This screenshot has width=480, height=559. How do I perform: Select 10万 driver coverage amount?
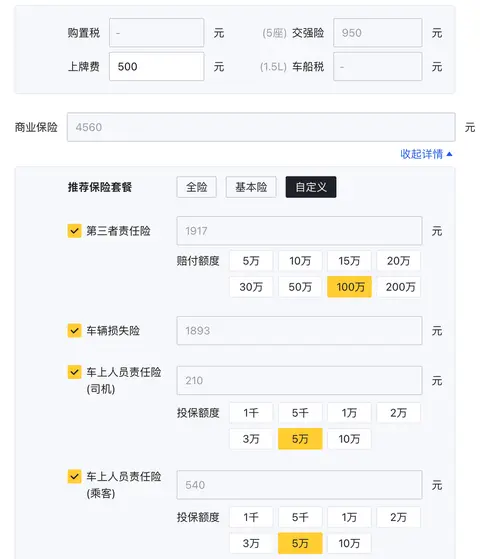(349, 439)
